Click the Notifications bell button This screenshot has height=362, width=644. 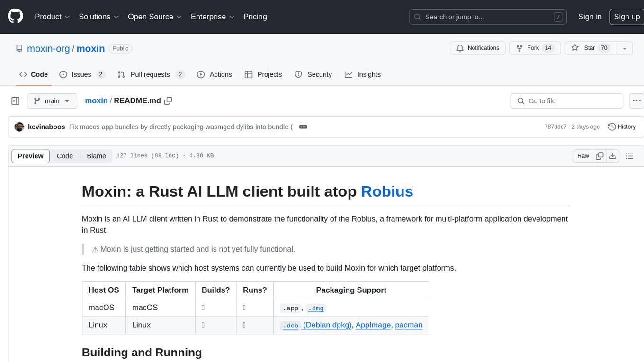click(x=478, y=48)
